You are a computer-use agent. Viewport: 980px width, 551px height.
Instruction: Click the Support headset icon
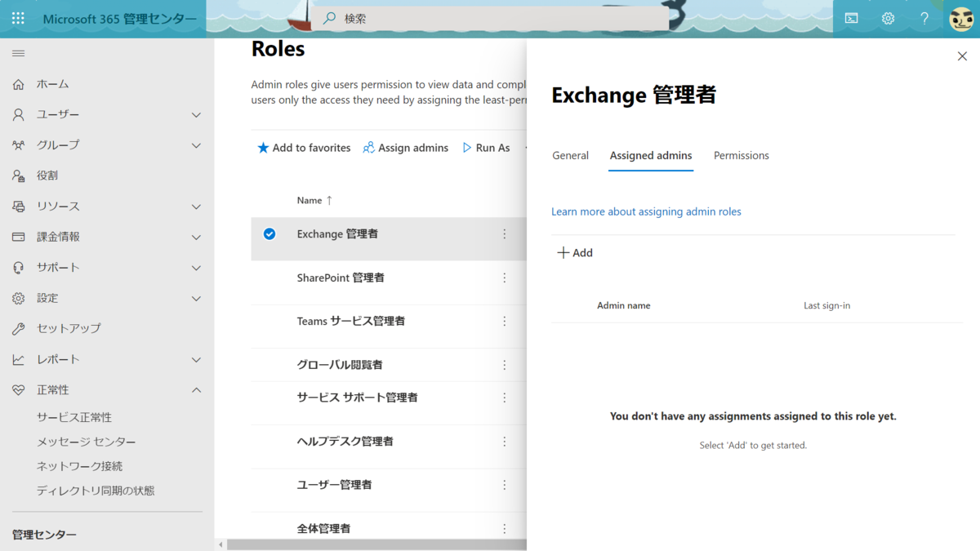[x=18, y=268]
